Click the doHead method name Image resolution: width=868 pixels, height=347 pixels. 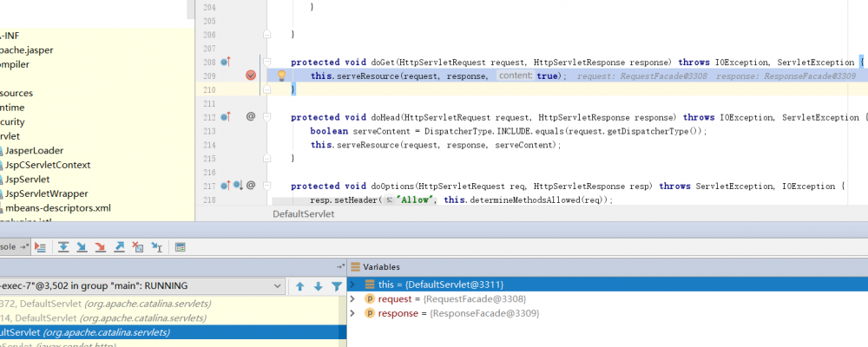pos(385,117)
